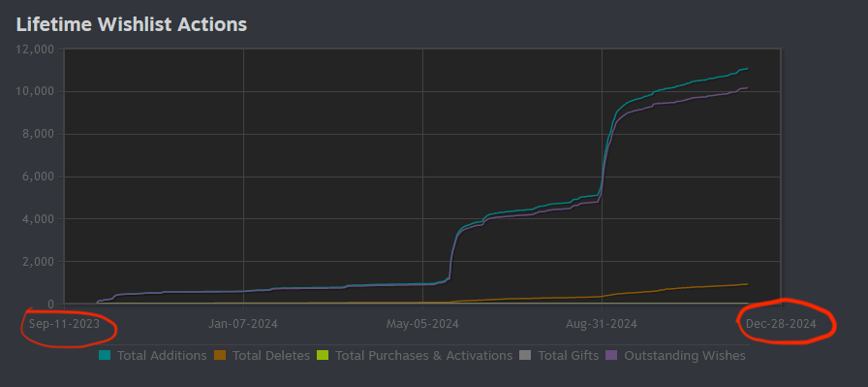Image resolution: width=868 pixels, height=387 pixels.
Task: Toggle the Total Additions legend label
Action: (x=162, y=355)
